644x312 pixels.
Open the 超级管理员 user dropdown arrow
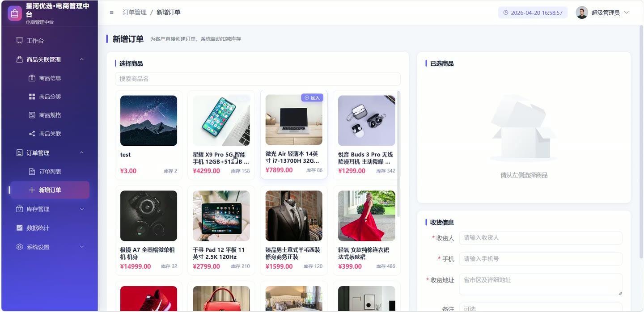click(626, 13)
